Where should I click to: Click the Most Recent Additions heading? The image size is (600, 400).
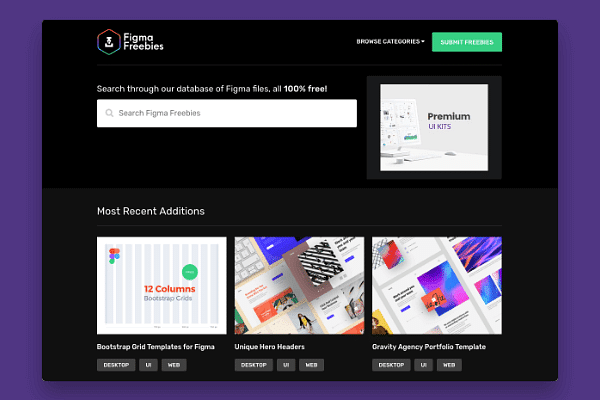click(x=151, y=211)
